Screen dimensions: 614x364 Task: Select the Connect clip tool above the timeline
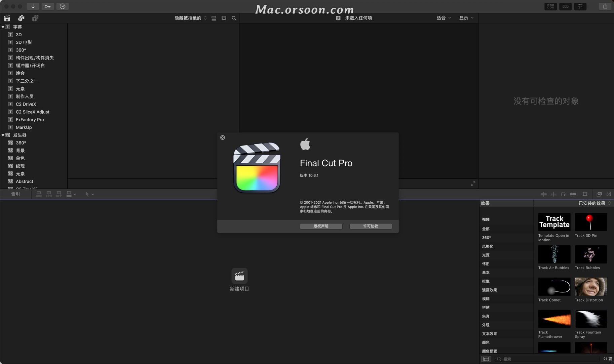(39, 194)
